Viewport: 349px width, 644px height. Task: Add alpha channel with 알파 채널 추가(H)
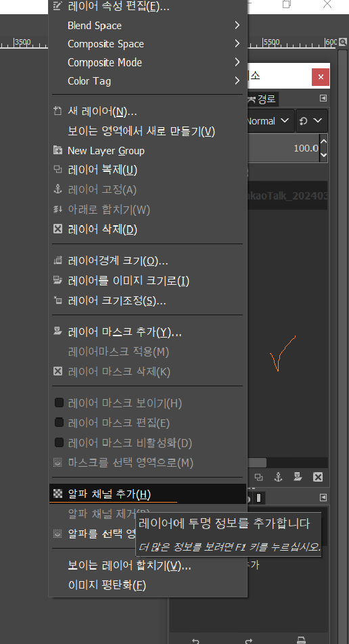click(148, 494)
